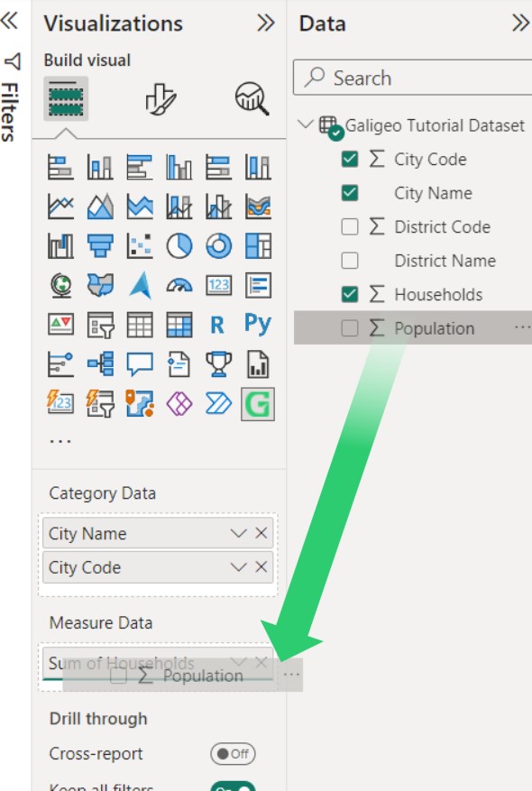Uncheck the City Name field

[x=350, y=193]
